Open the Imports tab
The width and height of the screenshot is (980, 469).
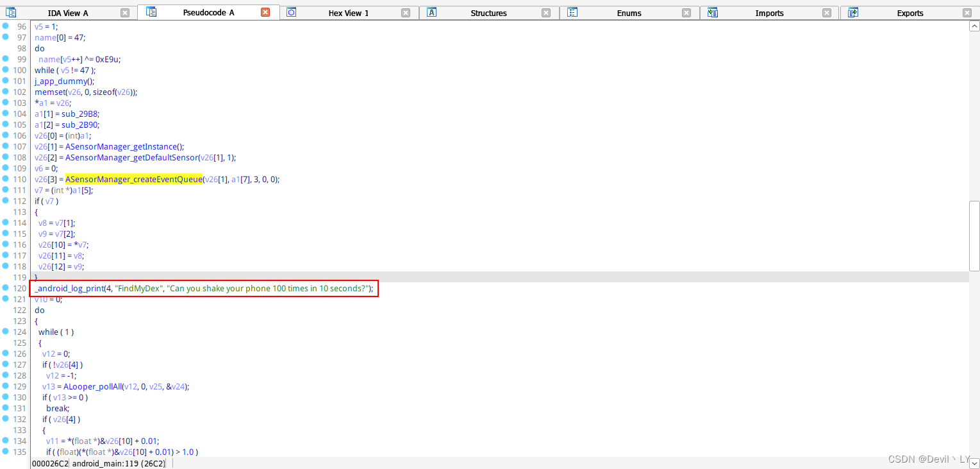[x=769, y=13]
